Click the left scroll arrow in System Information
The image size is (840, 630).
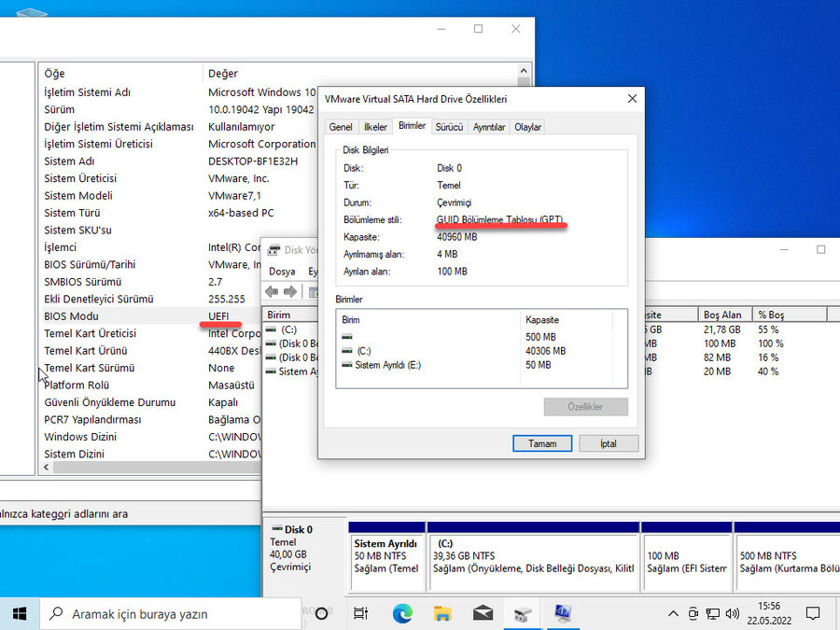pyautogui.click(x=46, y=468)
